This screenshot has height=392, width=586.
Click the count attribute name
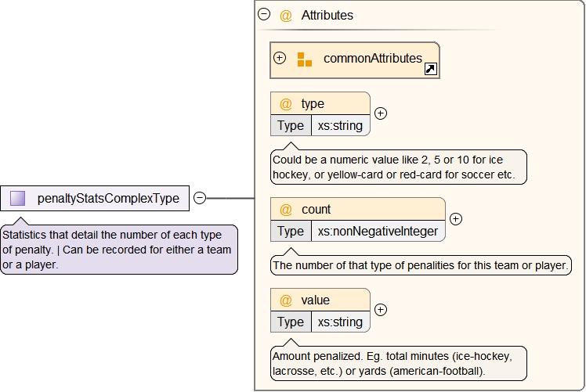tap(317, 210)
